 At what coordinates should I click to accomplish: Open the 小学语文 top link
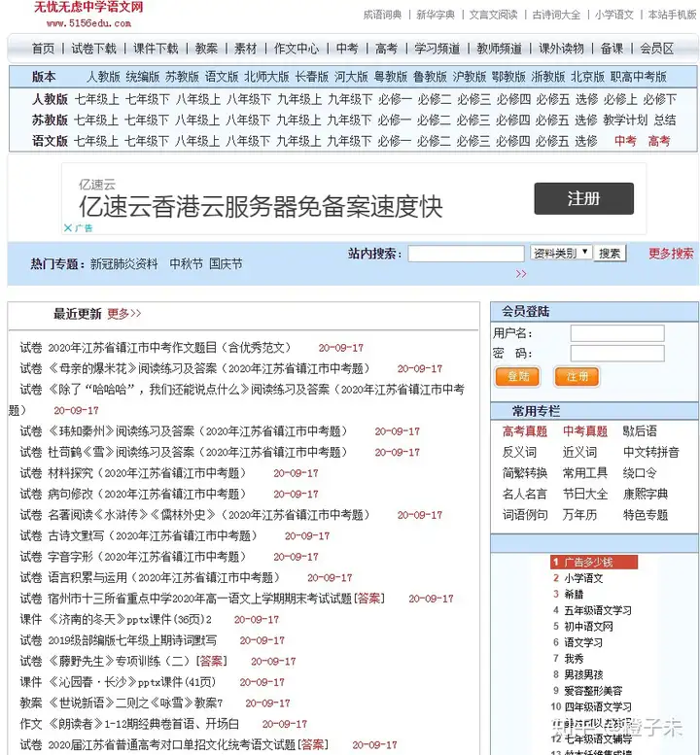(x=614, y=15)
